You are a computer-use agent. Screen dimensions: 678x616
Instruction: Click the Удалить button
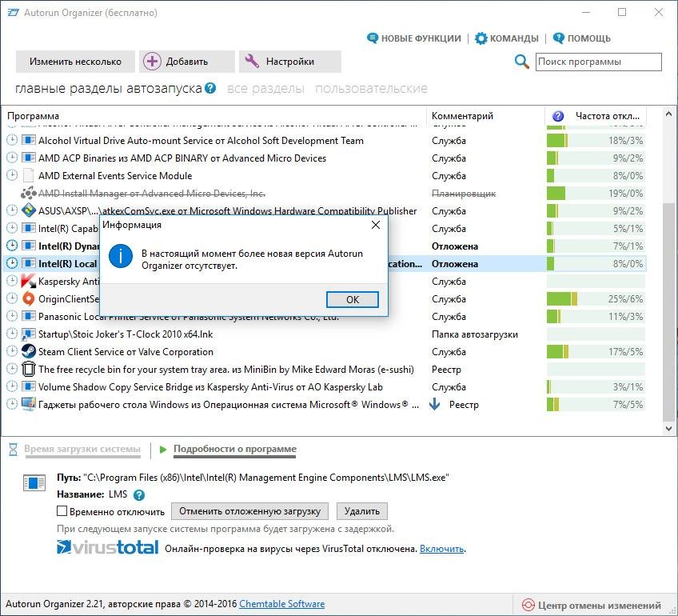362,511
